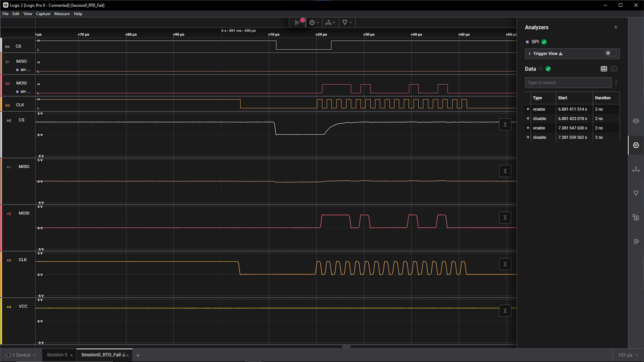Open the trigger mode dropdown in toolbar
Screen dimensions: 644x362
pos(314,23)
